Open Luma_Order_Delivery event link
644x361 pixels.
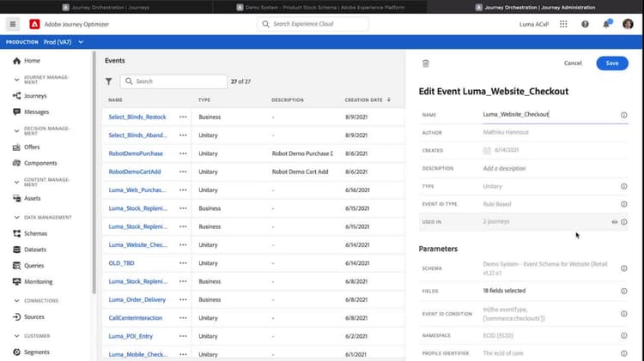click(137, 299)
